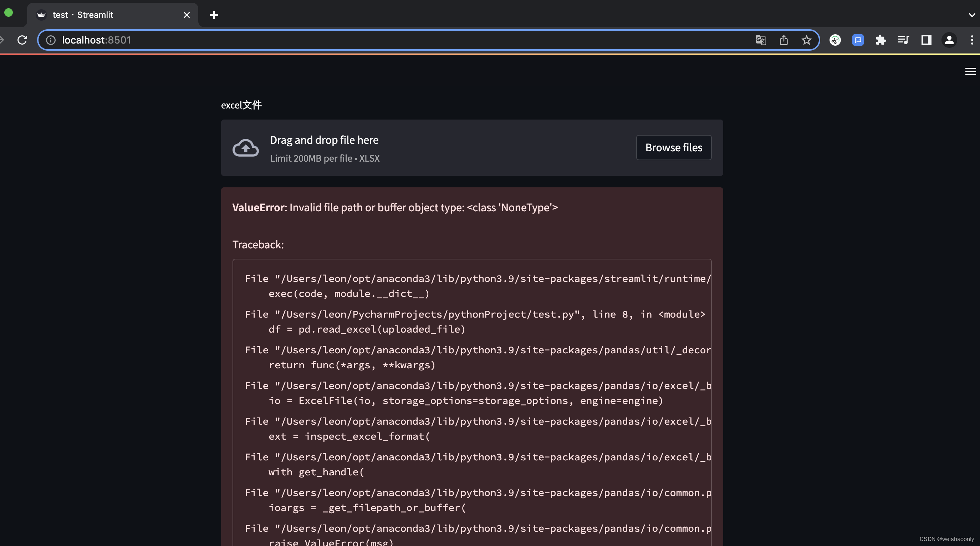
Task: Click the user profile icon
Action: coord(949,39)
